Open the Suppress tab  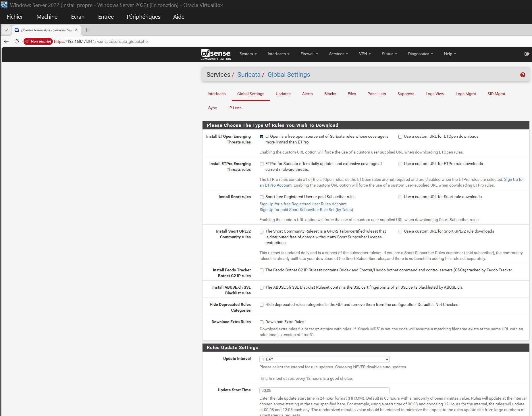click(x=406, y=94)
